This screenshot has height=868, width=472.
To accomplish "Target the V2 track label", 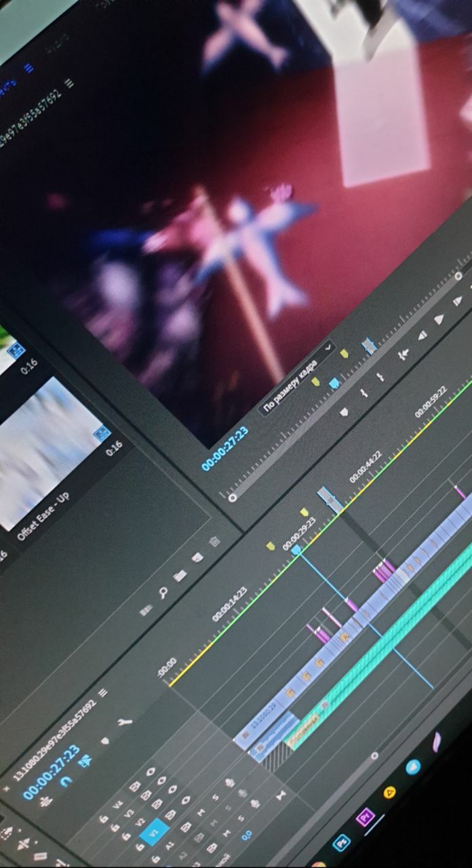I will (x=140, y=823).
